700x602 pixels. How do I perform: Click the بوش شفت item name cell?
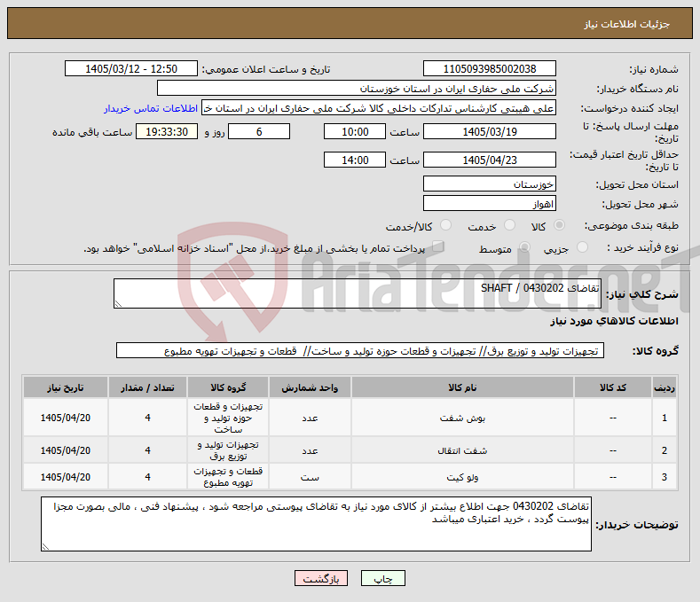(x=462, y=418)
